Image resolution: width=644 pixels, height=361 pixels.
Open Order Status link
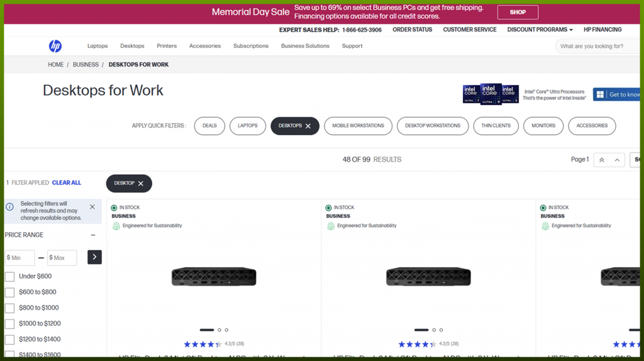[x=412, y=30]
